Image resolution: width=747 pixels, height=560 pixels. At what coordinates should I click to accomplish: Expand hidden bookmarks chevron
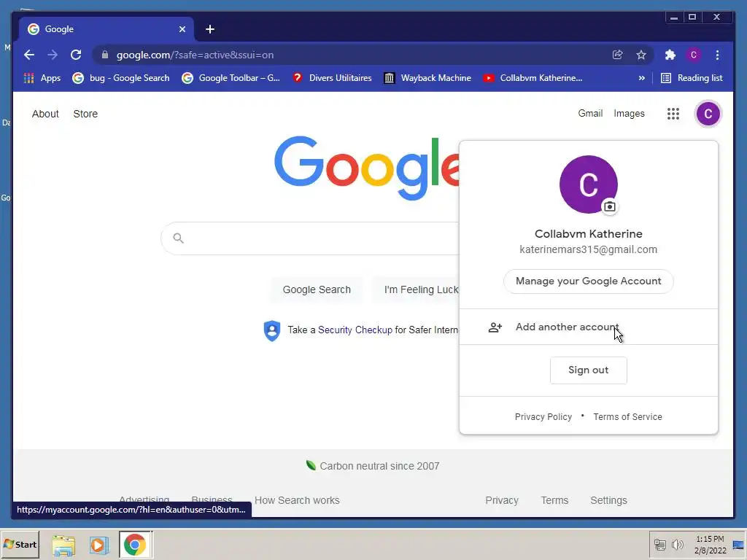[x=642, y=78]
